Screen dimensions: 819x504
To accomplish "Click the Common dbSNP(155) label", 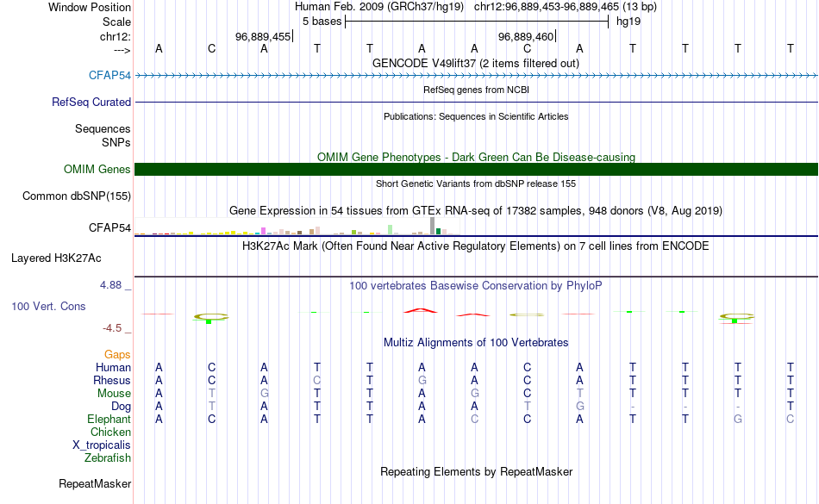I will point(76,196).
